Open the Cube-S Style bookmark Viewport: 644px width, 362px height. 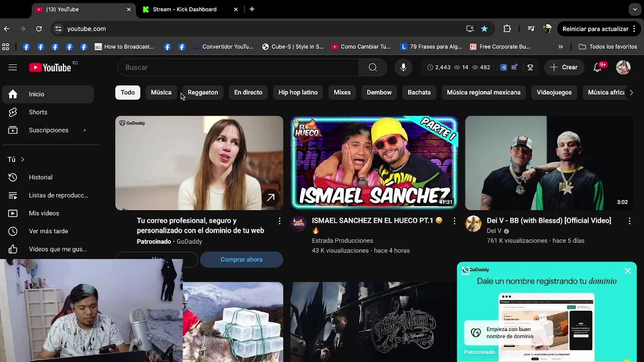[x=293, y=47]
